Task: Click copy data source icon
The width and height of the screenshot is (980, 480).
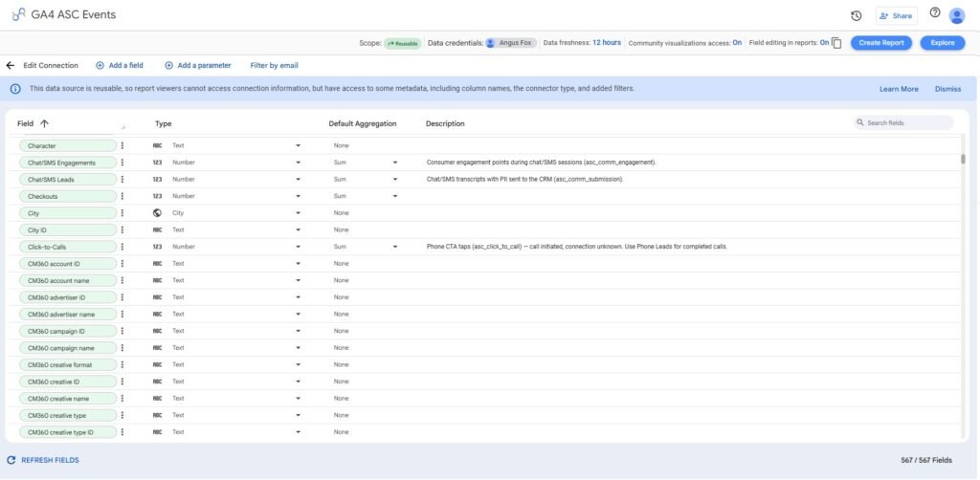Action: pyautogui.click(x=836, y=43)
